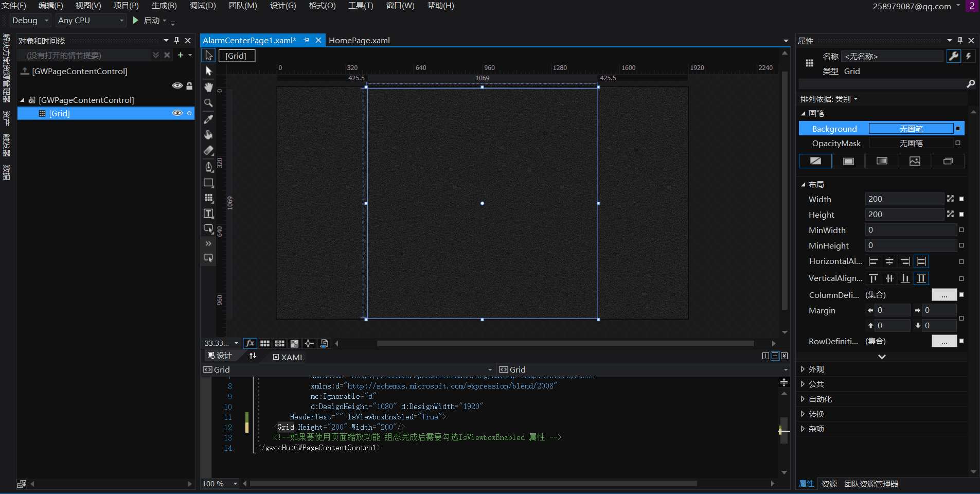Screen dimensions: 980x494
Task: Pick the Eyedropper tool
Action: pyautogui.click(x=208, y=119)
